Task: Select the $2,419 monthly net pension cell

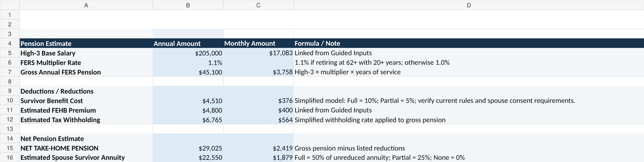Action: pos(258,148)
